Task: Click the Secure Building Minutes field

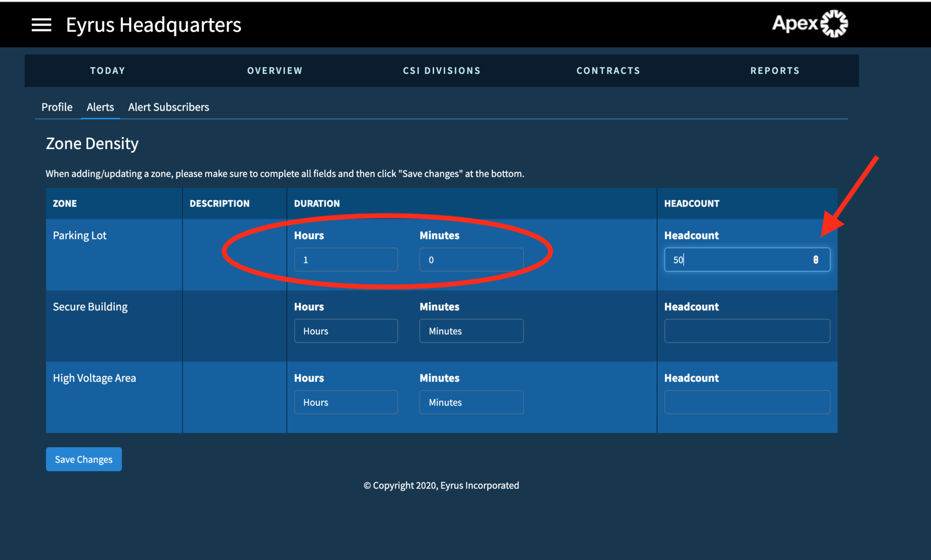Action: point(471,331)
